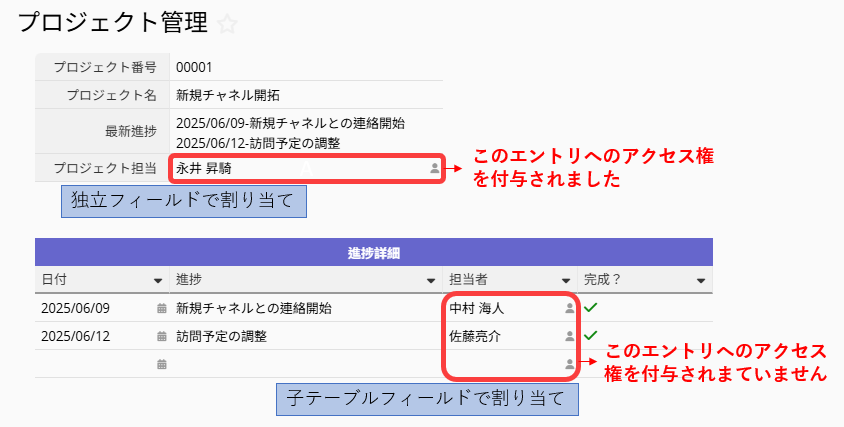
Task: Click the favorite star beside プロジェクト管理
Action: (x=228, y=24)
